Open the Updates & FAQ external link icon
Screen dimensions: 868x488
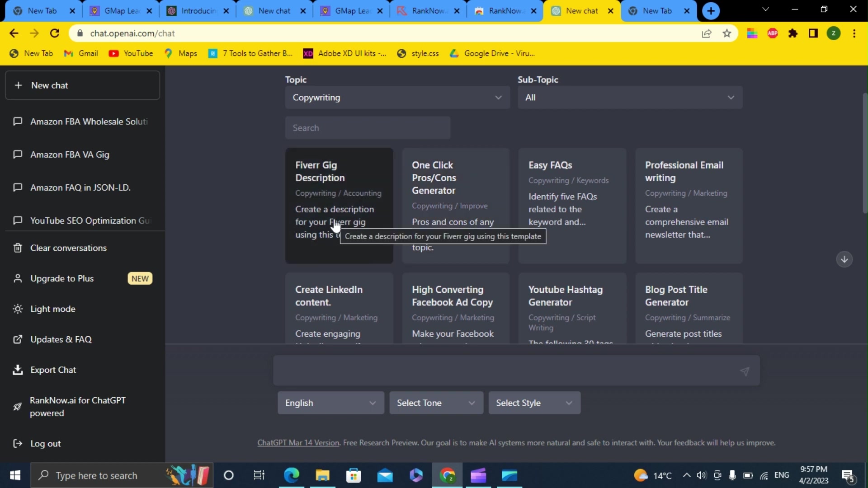pyautogui.click(x=18, y=339)
